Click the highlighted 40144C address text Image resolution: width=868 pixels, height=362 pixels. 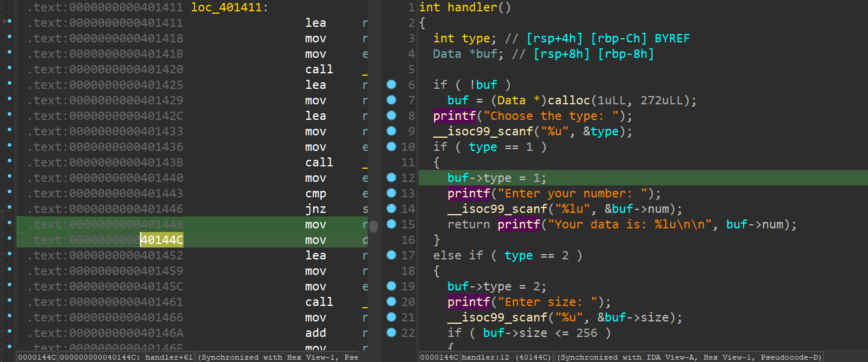[x=161, y=240]
